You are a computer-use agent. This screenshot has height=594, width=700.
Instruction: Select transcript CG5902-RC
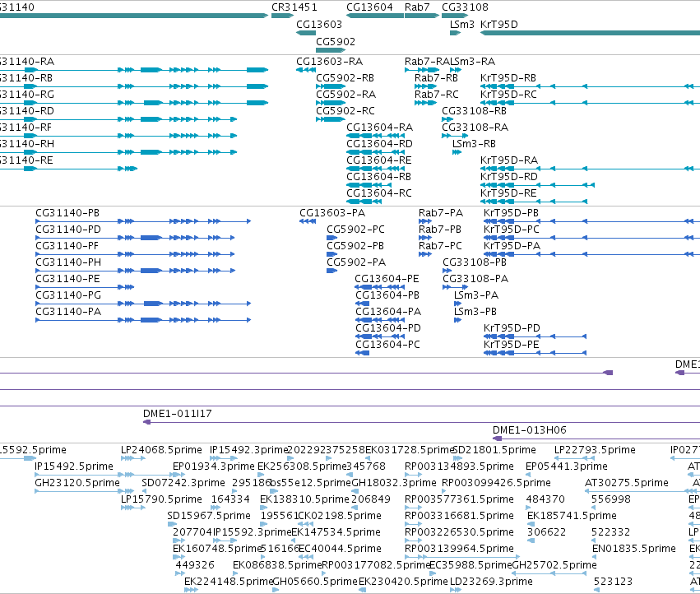[345, 111]
